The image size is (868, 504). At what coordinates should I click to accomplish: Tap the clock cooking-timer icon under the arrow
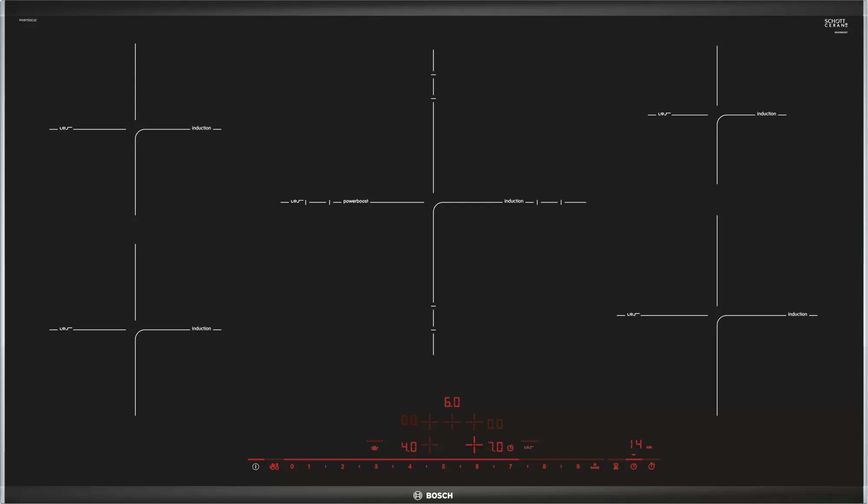[x=634, y=466]
